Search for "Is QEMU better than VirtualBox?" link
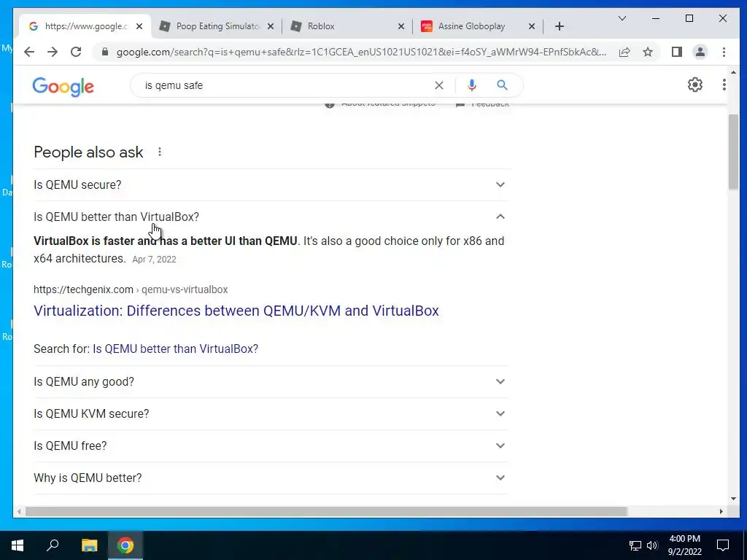Viewport: 747px width, 560px height. pos(175,349)
